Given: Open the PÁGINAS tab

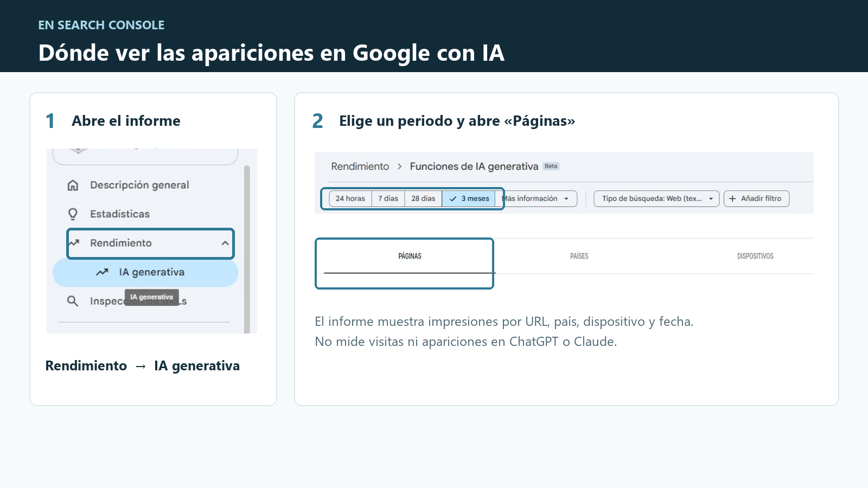Looking at the screenshot, I should coord(410,256).
